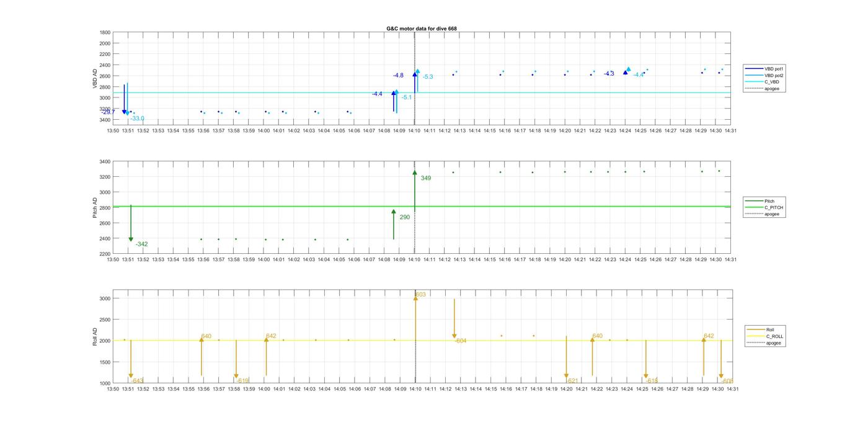
Task: Click the '-342' annotation in Pitch plot
Action: point(141,244)
